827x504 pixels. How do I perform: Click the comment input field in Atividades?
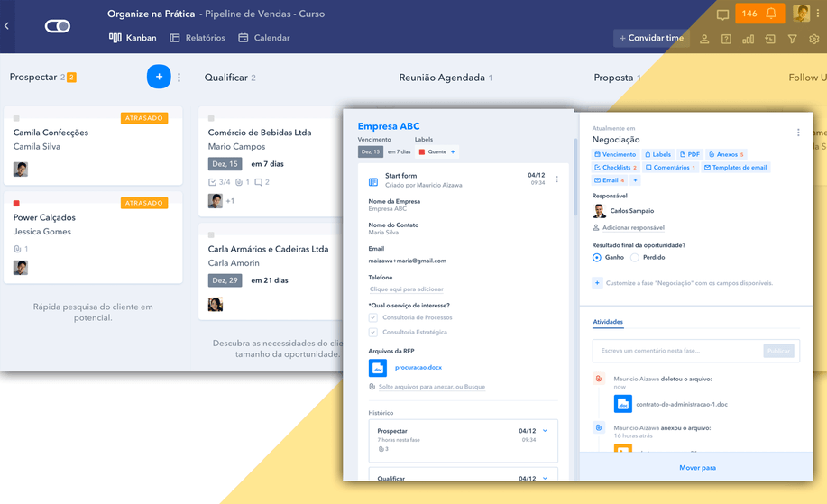(x=676, y=351)
